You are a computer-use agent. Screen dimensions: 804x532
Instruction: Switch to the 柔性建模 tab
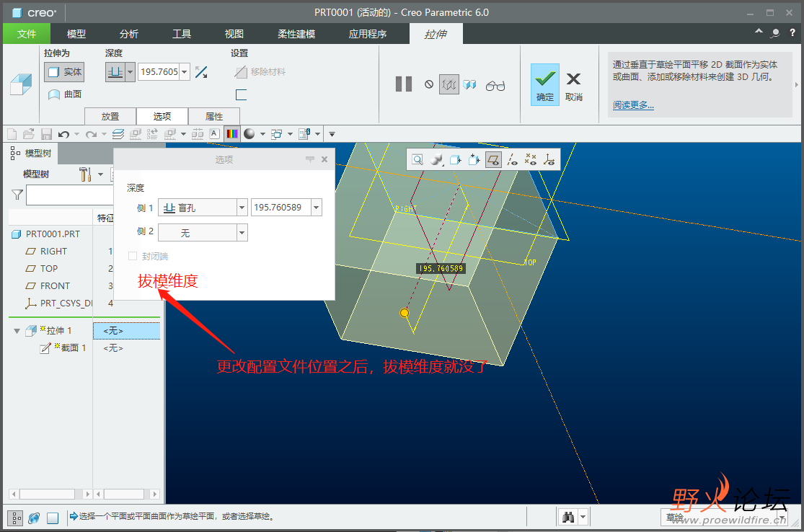click(296, 34)
